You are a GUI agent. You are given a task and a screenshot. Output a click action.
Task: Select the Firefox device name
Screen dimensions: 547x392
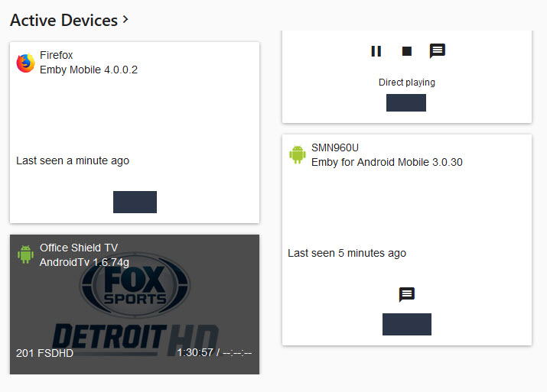[x=56, y=55]
